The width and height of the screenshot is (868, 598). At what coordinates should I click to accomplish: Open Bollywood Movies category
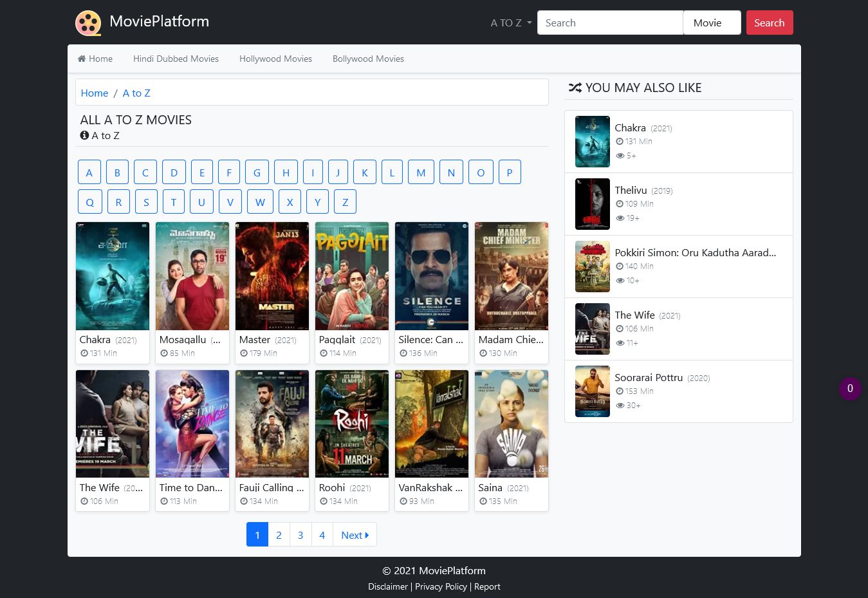click(368, 59)
